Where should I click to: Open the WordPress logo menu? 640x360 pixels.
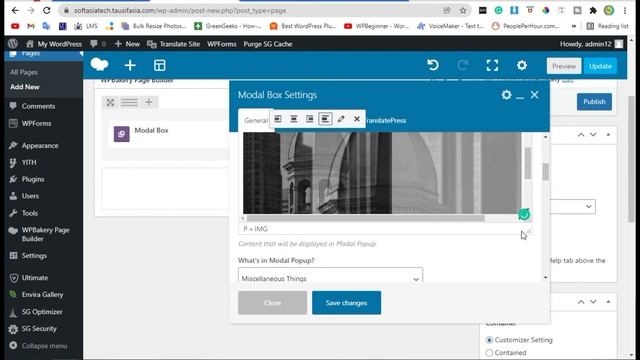13,44
